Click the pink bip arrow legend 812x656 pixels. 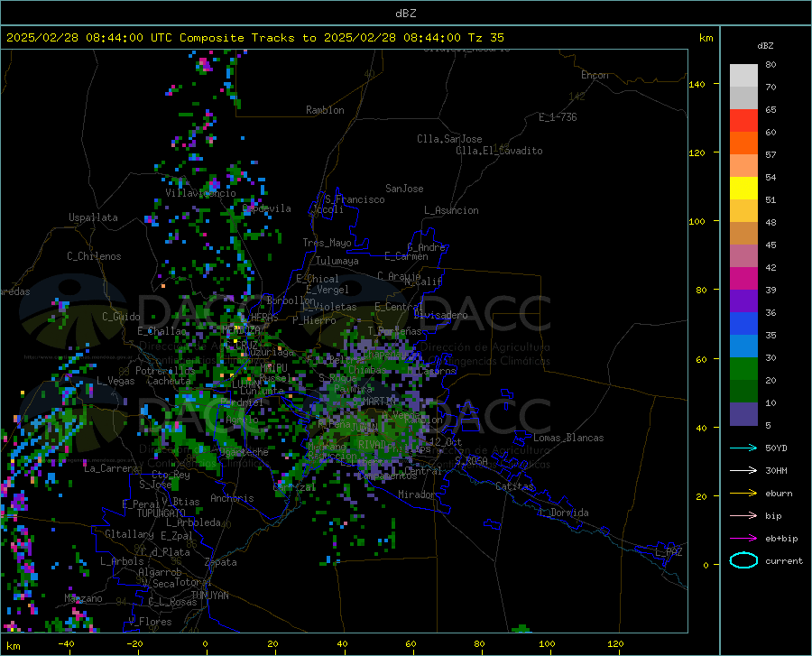(743, 516)
